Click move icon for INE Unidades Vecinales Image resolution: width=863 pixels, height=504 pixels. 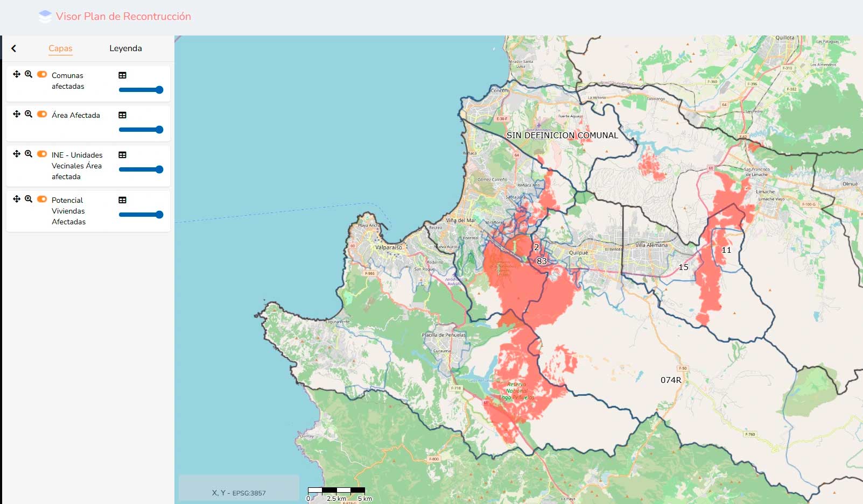(17, 154)
